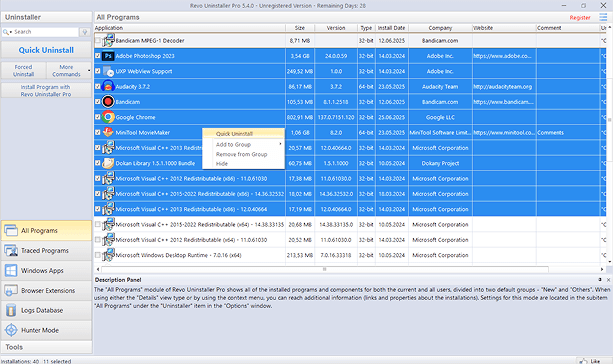Check the Visual C++ 2012 Redistributable (x64) checkbox

(x=98, y=240)
